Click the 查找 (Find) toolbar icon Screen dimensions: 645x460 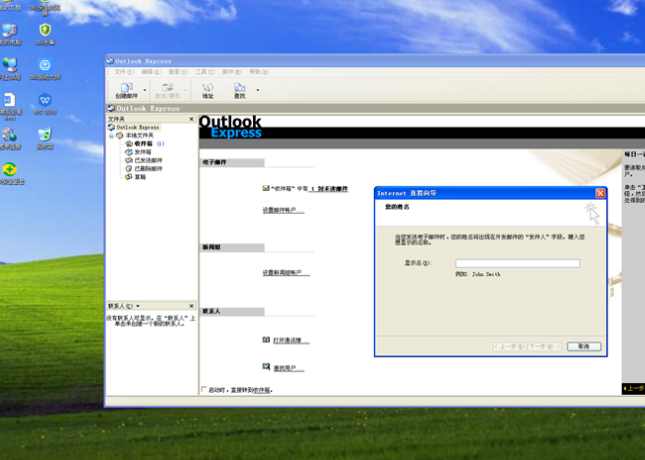[x=239, y=90]
